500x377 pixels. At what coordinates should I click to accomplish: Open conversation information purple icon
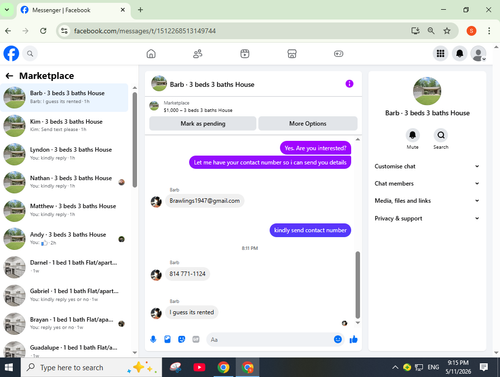click(x=349, y=84)
